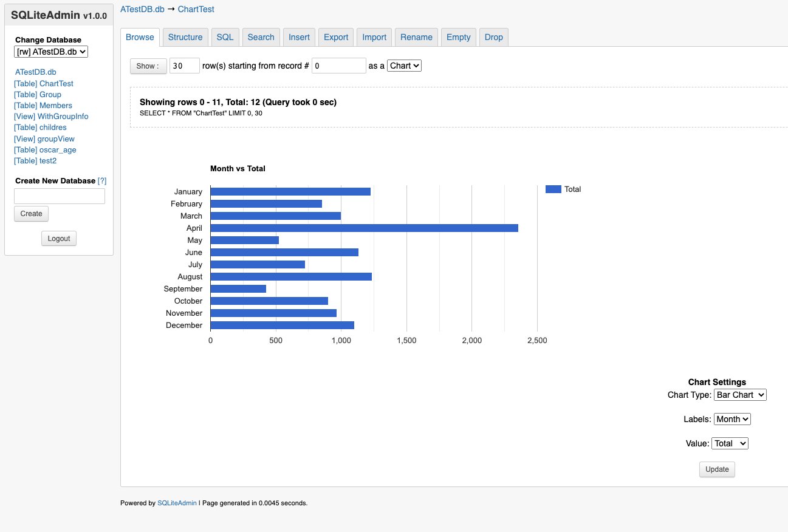Image resolution: width=788 pixels, height=532 pixels.
Task: Open the Change Database dropdown
Action: 52,52
